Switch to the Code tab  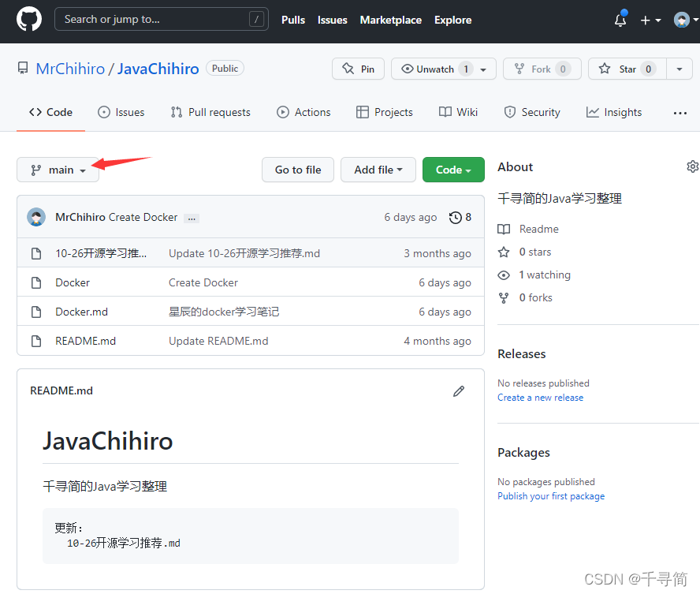[x=50, y=112]
